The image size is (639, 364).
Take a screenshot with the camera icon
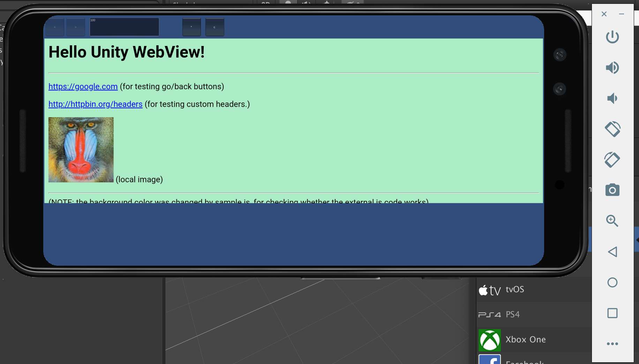point(613,189)
